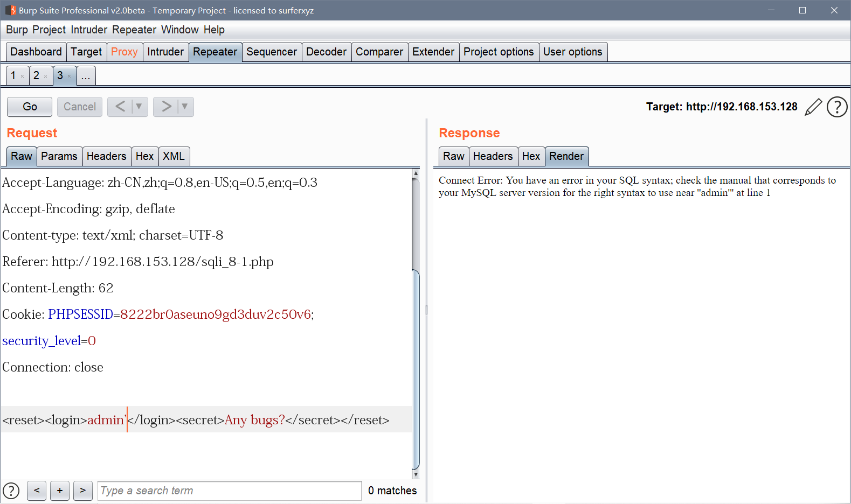Show request Params view

[59, 156]
